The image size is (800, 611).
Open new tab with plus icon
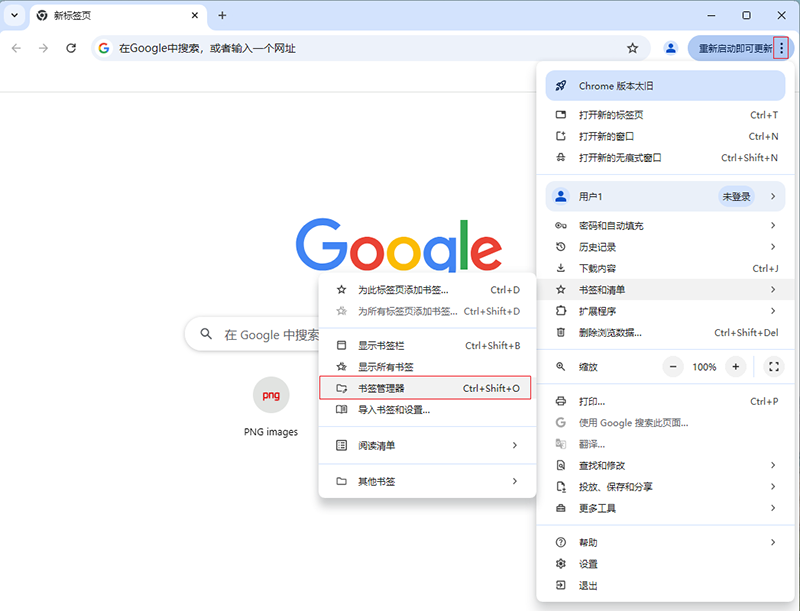coord(222,15)
